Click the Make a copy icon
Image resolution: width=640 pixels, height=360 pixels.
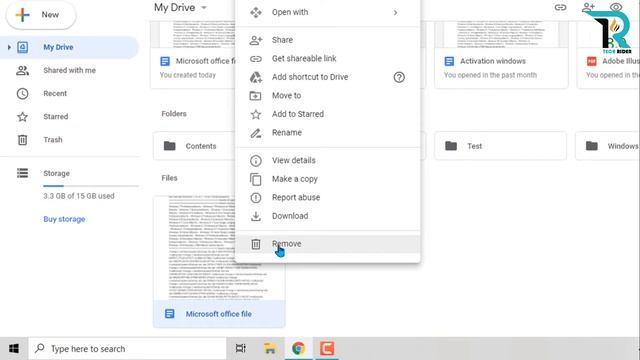point(256,179)
